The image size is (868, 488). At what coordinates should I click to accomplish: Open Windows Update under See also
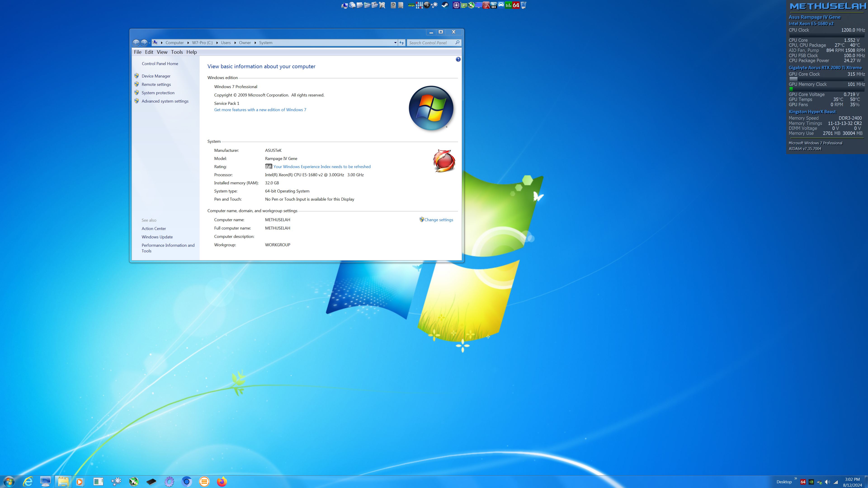tap(157, 237)
